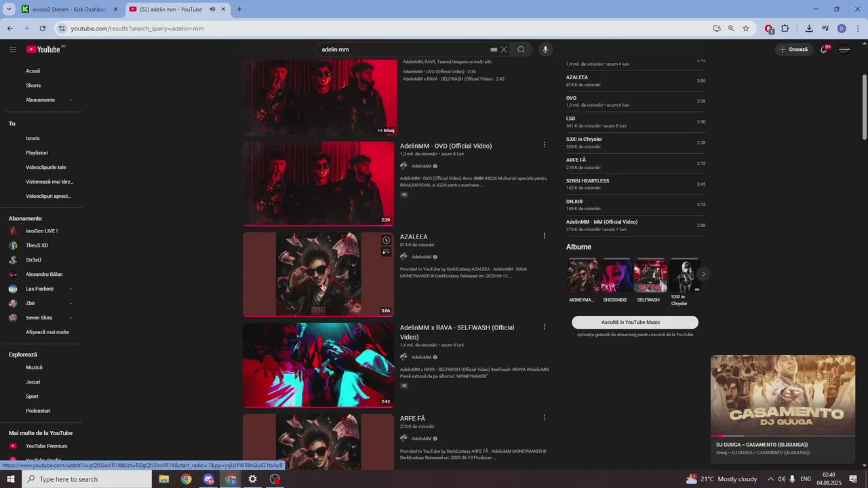The image size is (868, 488).
Task: Play SENSI HEARTLESS track
Action: pyautogui.click(x=635, y=184)
